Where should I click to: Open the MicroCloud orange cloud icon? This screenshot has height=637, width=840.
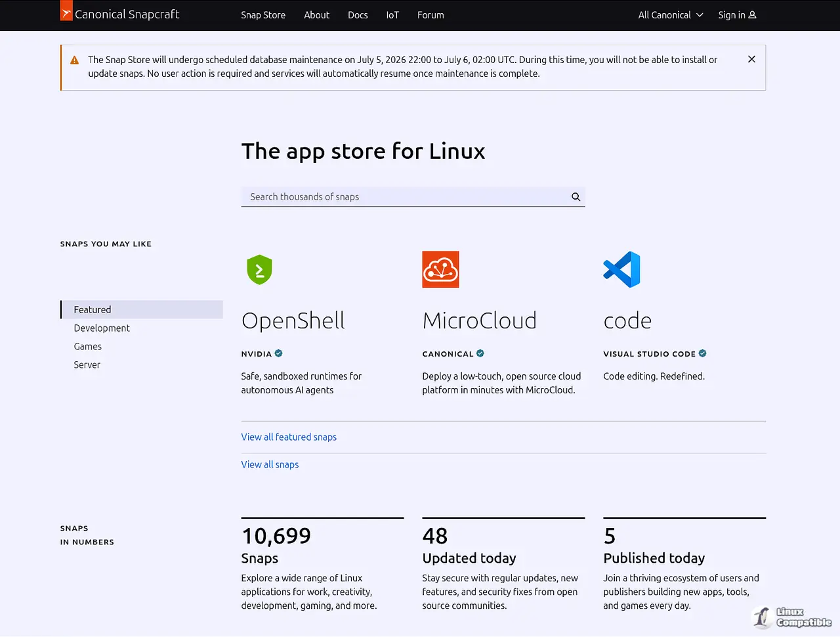440,269
